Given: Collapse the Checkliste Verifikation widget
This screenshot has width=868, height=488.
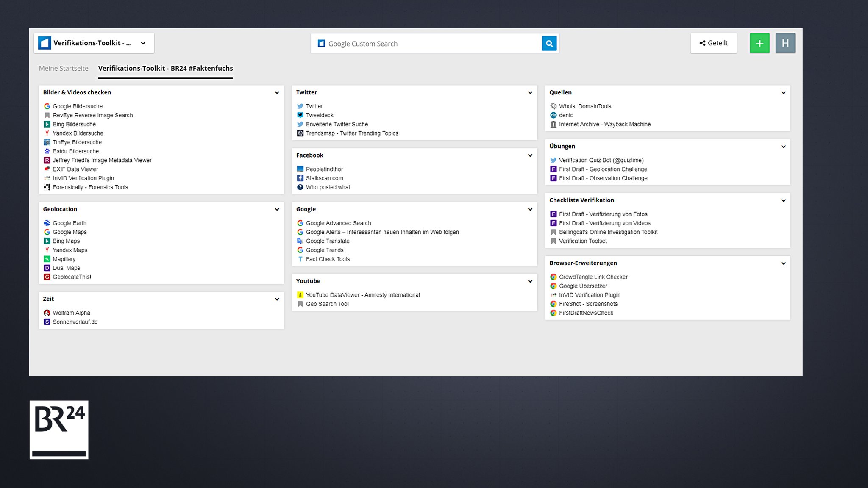Looking at the screenshot, I should [x=783, y=200].
